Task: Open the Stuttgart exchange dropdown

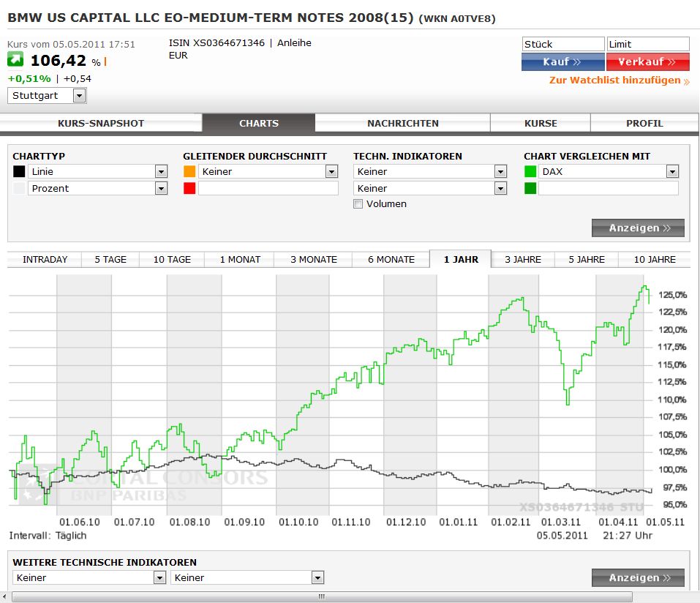Action: coord(47,96)
